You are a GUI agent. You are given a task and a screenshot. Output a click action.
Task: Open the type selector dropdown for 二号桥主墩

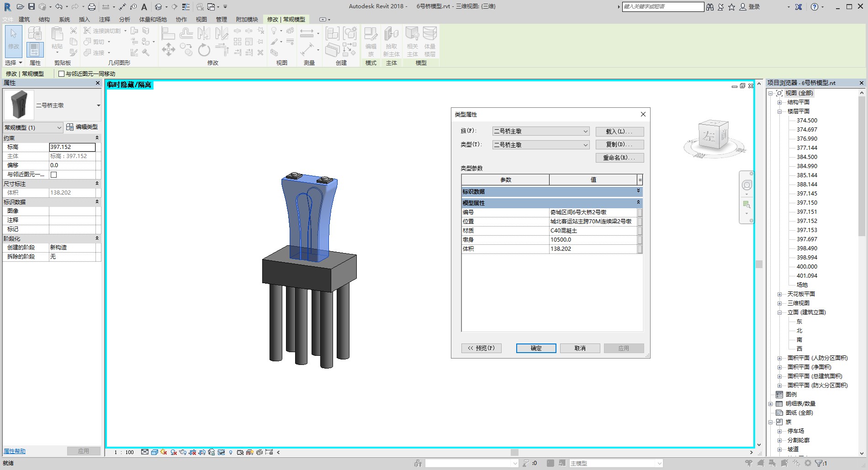[x=98, y=106]
